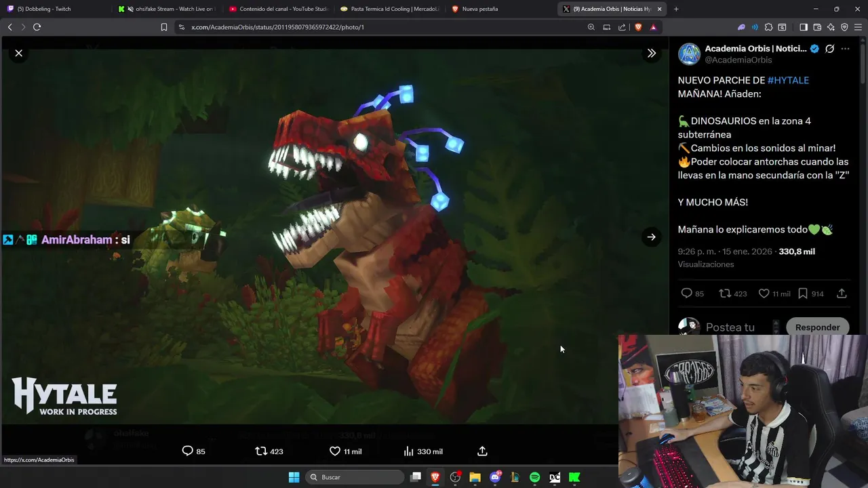Open replies under the photo (85)
This screenshot has width=868, height=488.
tap(193, 451)
